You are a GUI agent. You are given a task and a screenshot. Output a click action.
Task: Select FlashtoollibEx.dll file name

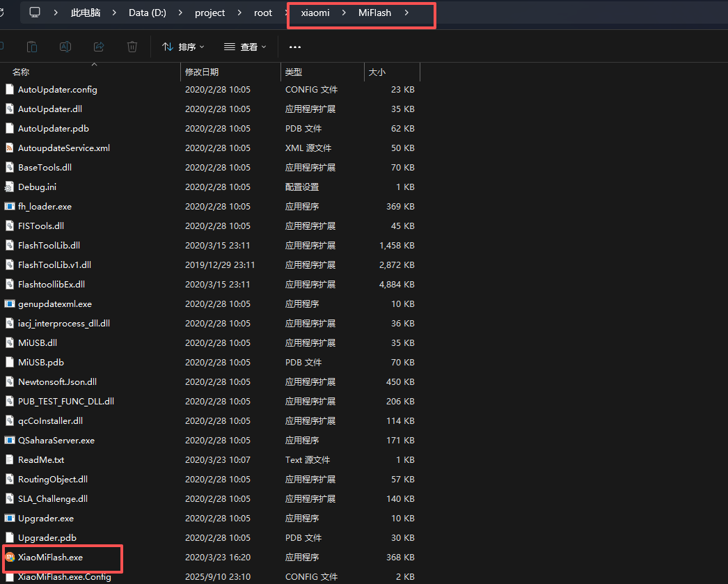[51, 285]
